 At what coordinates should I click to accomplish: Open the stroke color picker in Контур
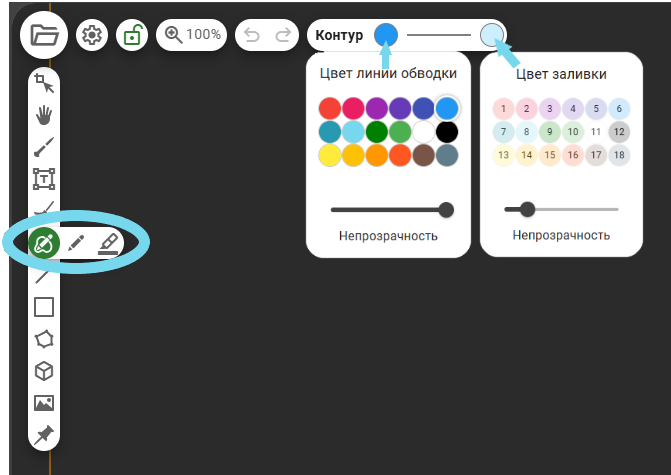386,35
